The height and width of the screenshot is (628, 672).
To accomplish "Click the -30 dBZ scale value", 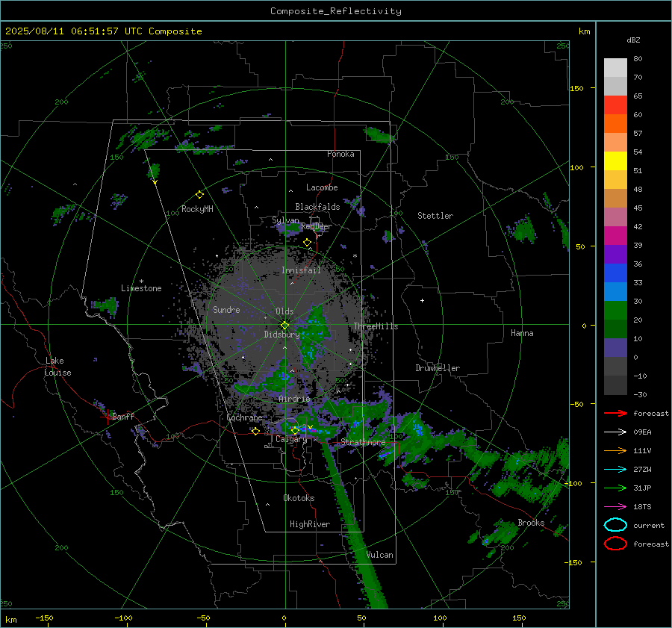I will [640, 394].
